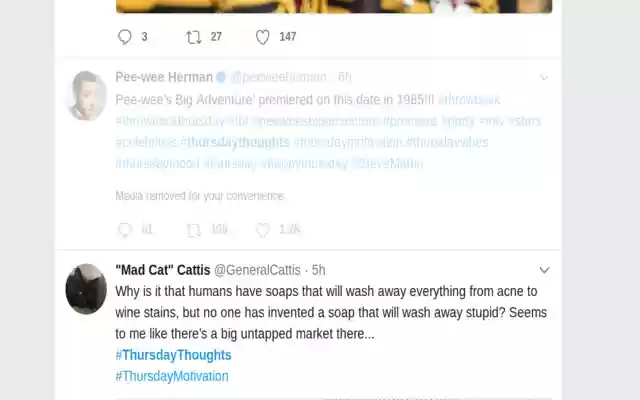The width and height of the screenshot is (640, 400).
Task: Retweet the tweet with 27 retweets
Action: tap(194, 37)
